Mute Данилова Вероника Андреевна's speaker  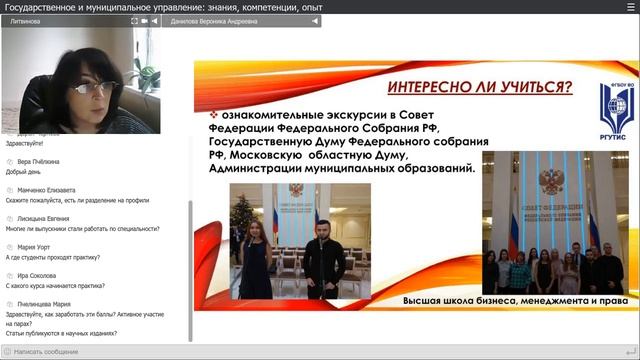[x=315, y=21]
